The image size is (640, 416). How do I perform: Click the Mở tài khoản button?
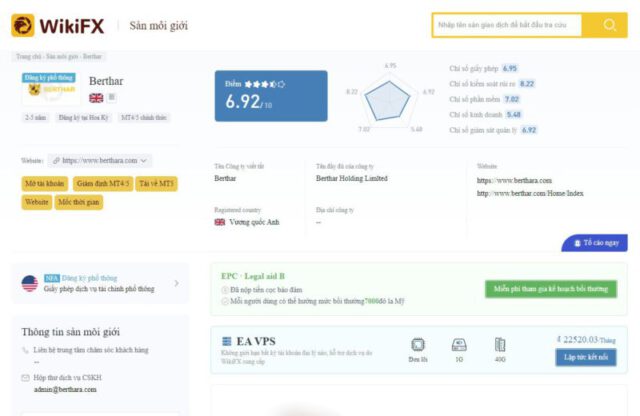coord(45,184)
